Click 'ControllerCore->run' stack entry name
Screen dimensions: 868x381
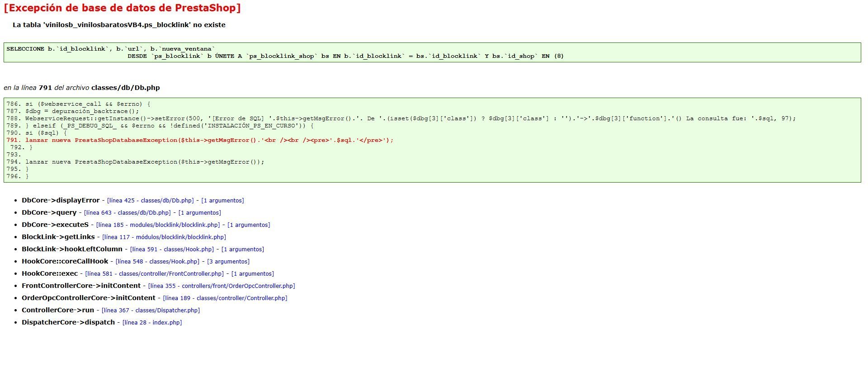click(58, 310)
